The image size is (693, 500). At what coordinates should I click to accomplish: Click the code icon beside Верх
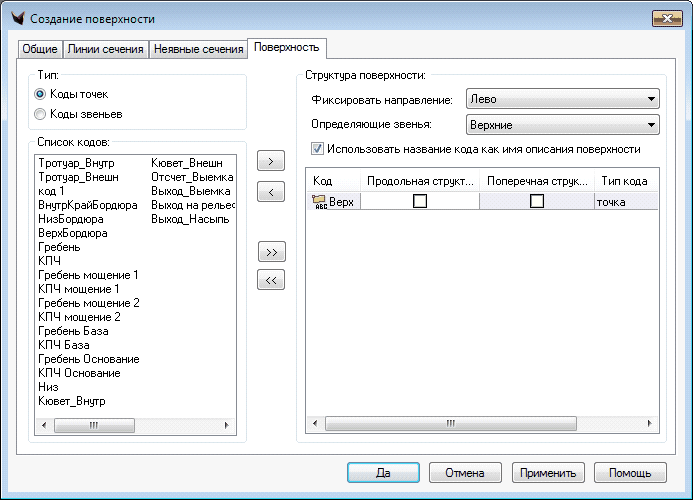pyautogui.click(x=320, y=201)
